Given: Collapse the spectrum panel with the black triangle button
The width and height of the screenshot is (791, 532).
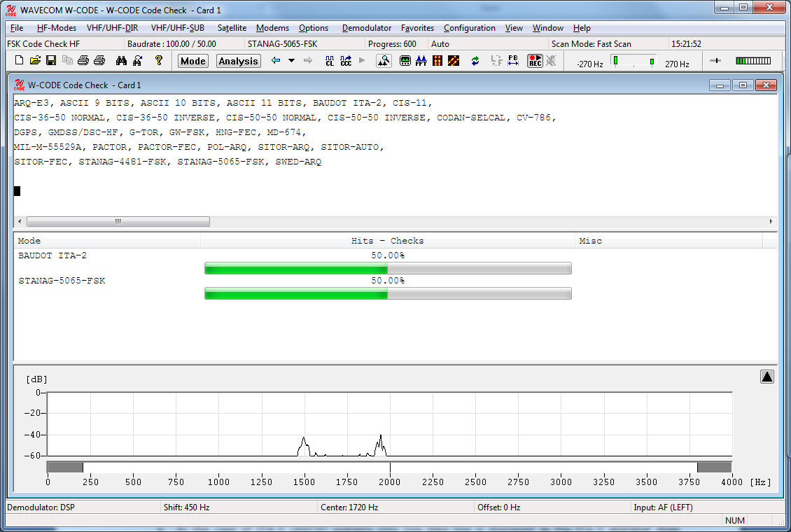Looking at the screenshot, I should click(x=766, y=376).
